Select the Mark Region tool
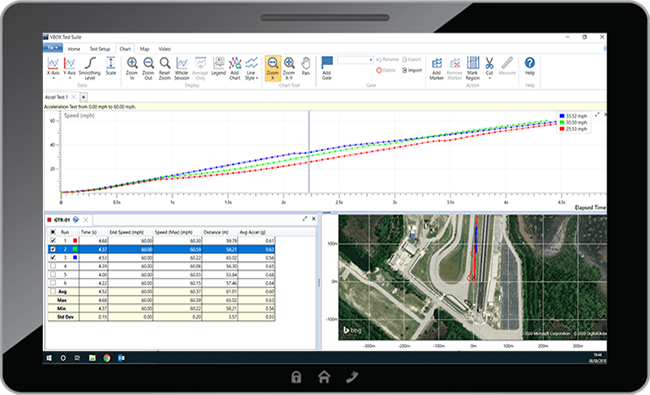650x395 pixels. [473, 68]
